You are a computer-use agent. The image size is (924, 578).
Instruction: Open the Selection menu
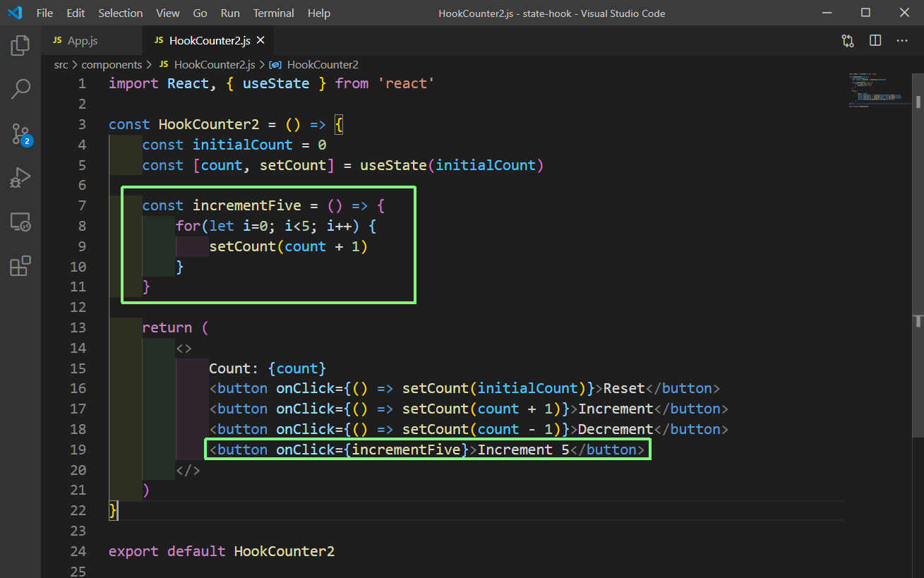[x=120, y=13]
